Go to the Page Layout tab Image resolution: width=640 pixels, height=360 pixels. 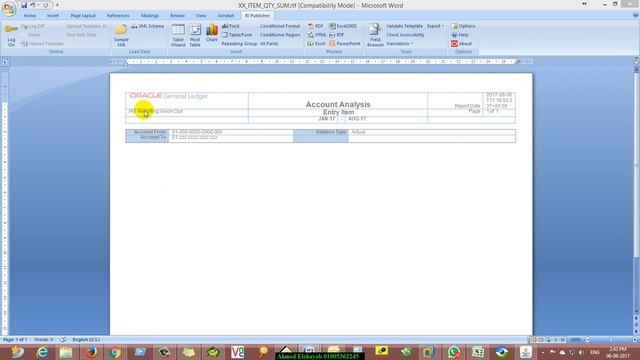83,16
